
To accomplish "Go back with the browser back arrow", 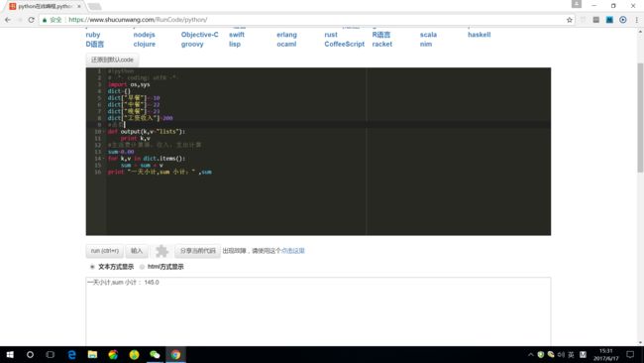I will [8, 20].
